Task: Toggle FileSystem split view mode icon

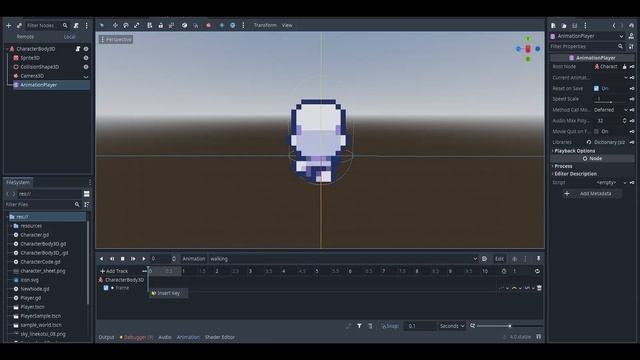Action: coord(87,194)
